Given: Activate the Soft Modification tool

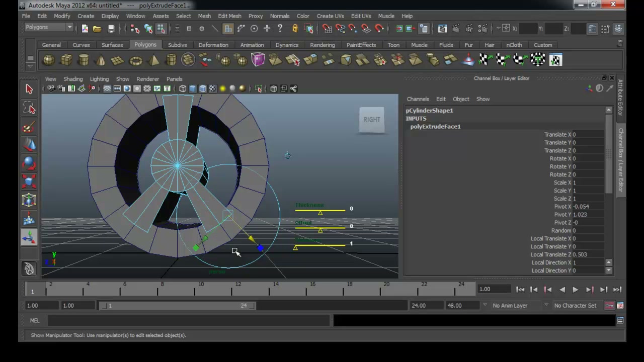Looking at the screenshot, I should [x=29, y=219].
